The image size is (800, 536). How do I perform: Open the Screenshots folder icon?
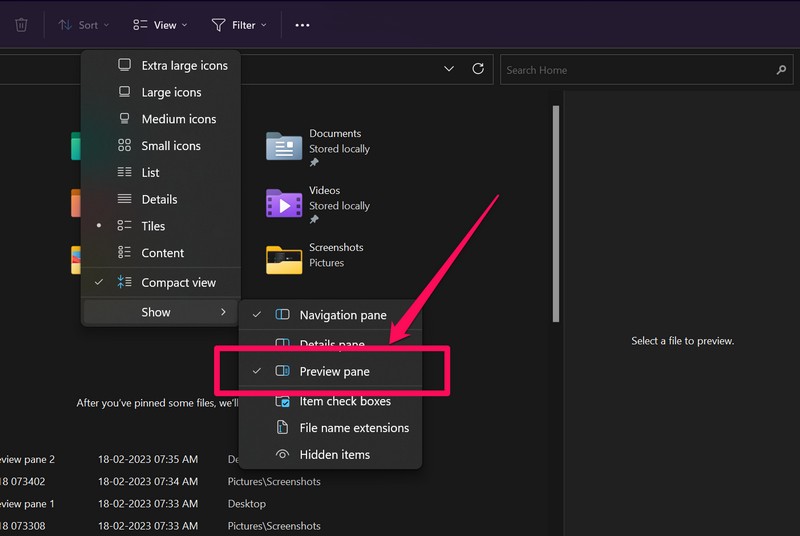(284, 259)
